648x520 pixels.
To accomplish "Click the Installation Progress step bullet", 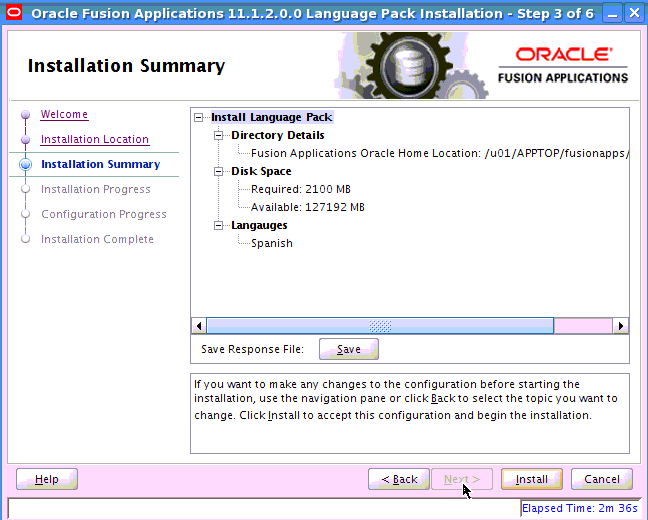I will (26, 189).
